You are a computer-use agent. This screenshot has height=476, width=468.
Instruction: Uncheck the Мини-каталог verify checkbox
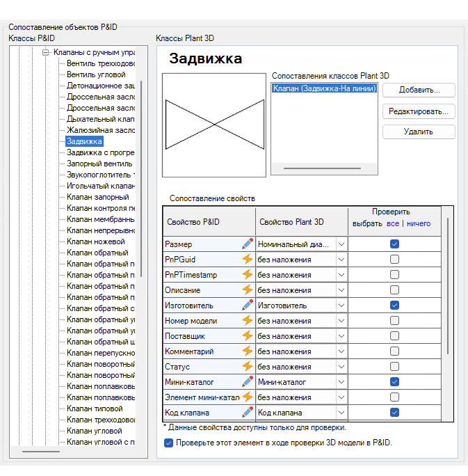394,382
